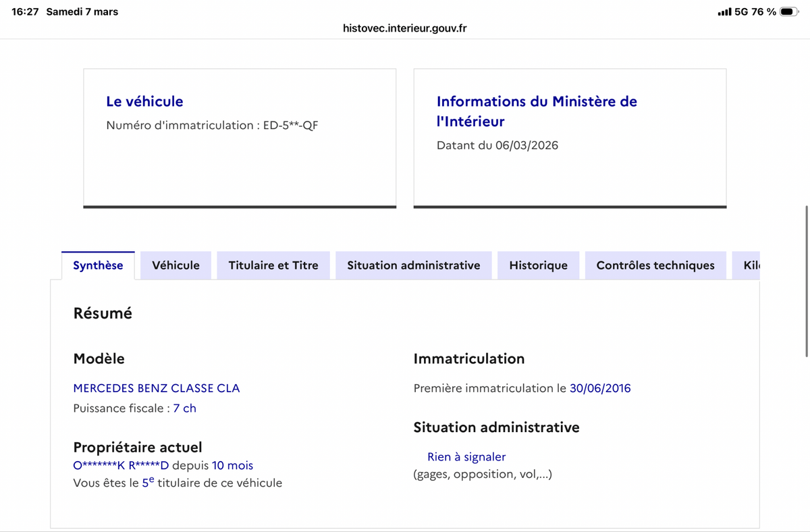
Task: Click '(gages, opposition, vol,...)' text
Action: (483, 474)
